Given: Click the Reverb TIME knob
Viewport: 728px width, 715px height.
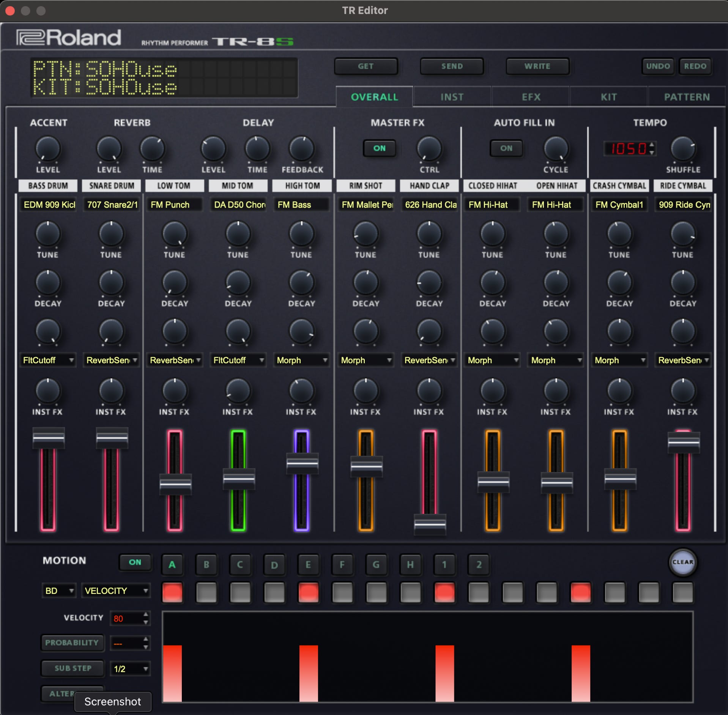Looking at the screenshot, I should click(152, 148).
